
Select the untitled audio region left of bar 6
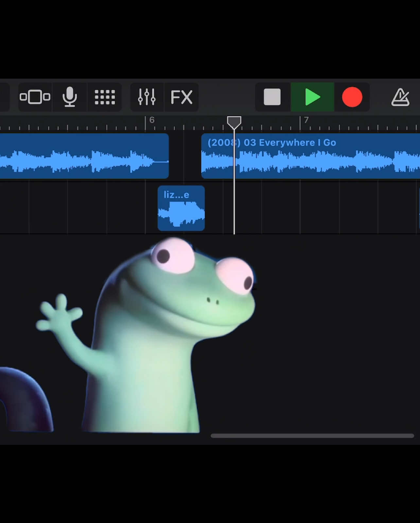[84, 156]
